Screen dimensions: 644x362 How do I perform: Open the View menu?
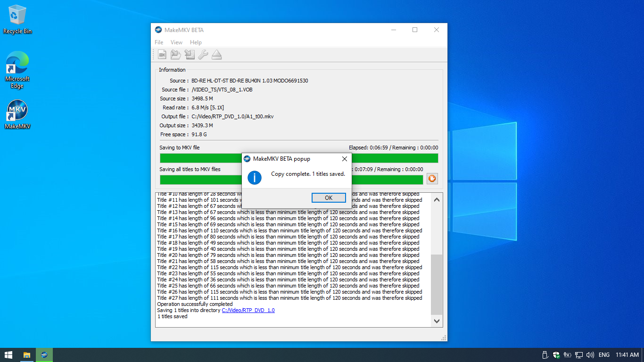coord(176,42)
